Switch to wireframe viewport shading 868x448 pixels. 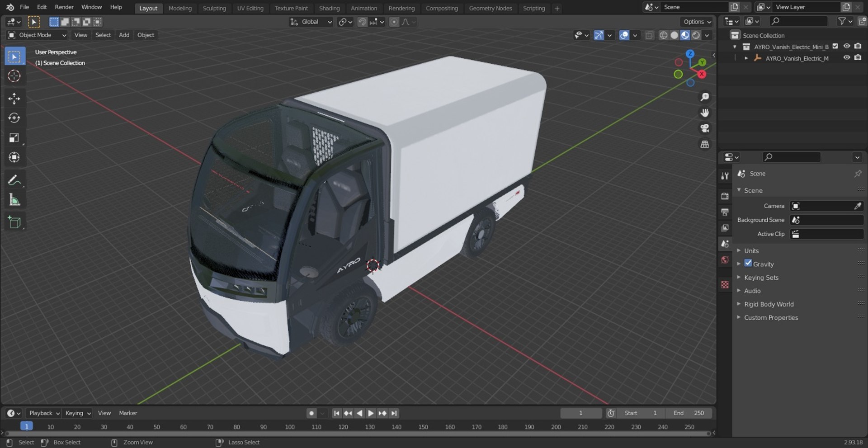click(x=663, y=35)
